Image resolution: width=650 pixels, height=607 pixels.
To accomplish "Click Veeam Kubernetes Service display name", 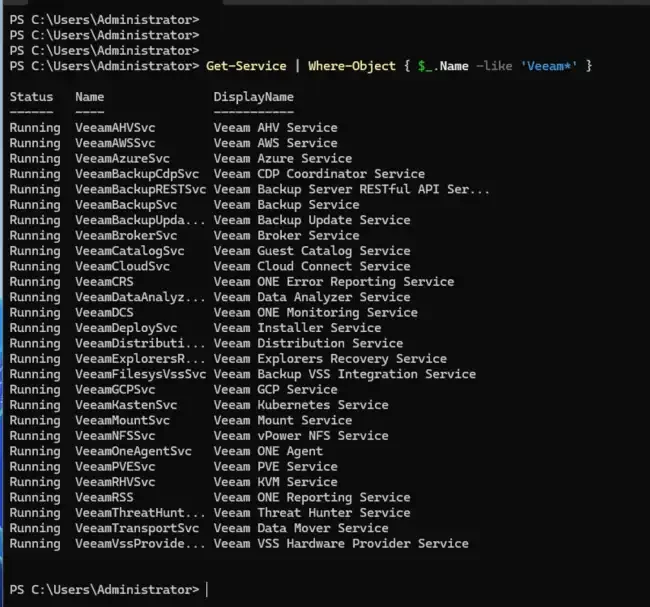I will [x=301, y=405].
